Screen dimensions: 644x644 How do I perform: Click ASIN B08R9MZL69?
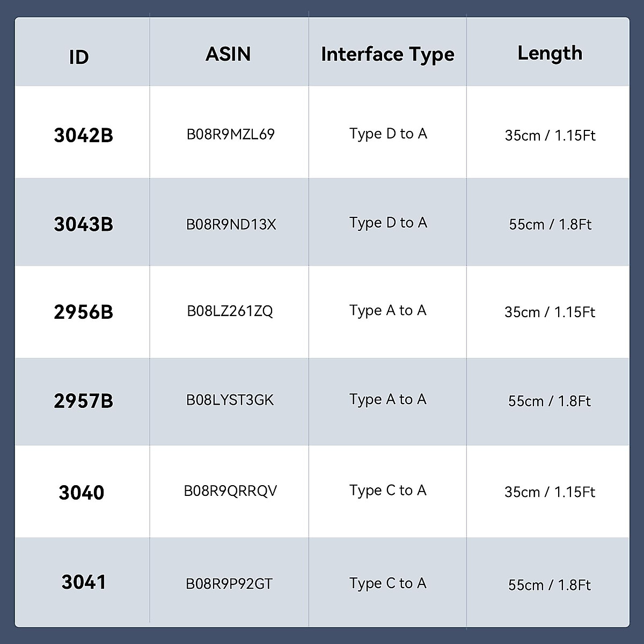230,134
